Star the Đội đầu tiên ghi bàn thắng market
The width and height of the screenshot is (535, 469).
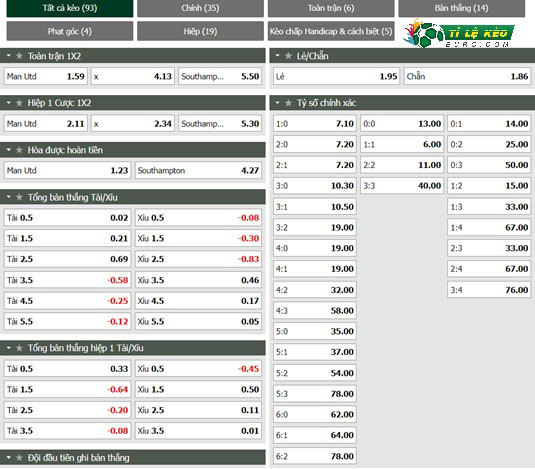[19, 458]
